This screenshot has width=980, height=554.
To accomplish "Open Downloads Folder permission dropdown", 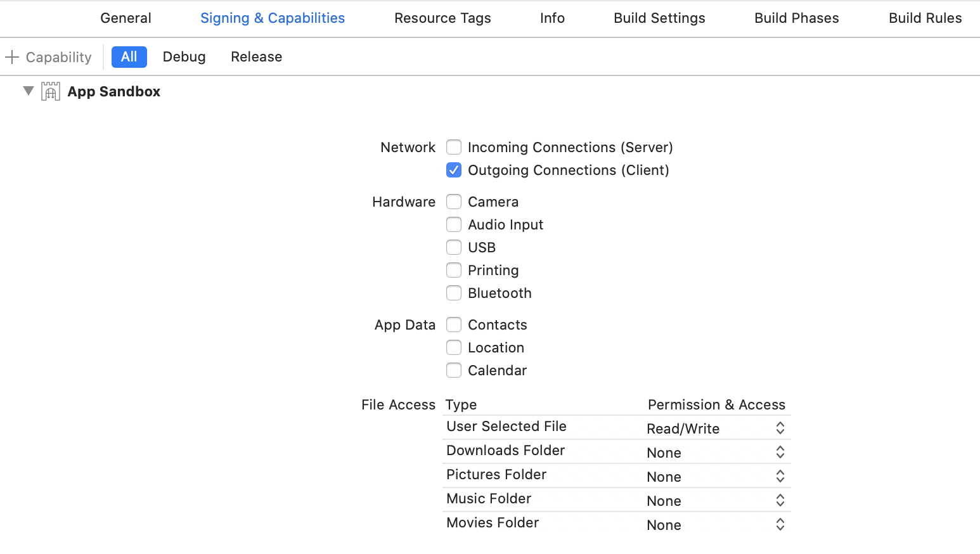I will click(716, 453).
